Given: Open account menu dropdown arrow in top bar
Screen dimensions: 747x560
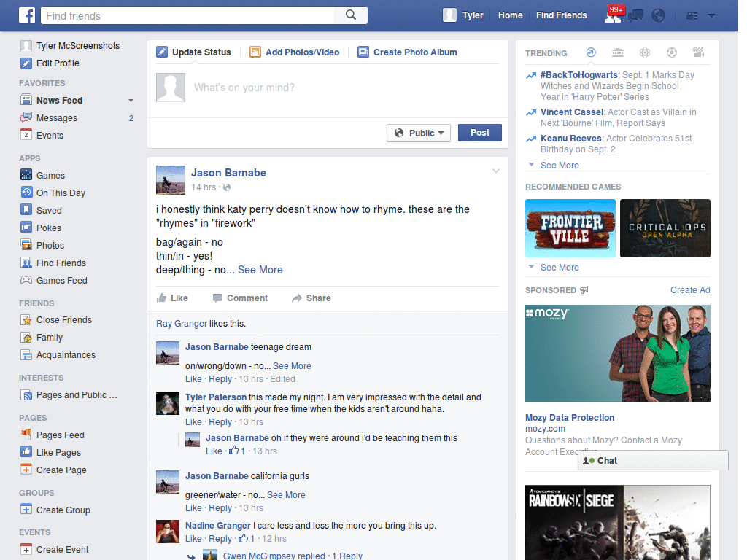Looking at the screenshot, I should 712,16.
